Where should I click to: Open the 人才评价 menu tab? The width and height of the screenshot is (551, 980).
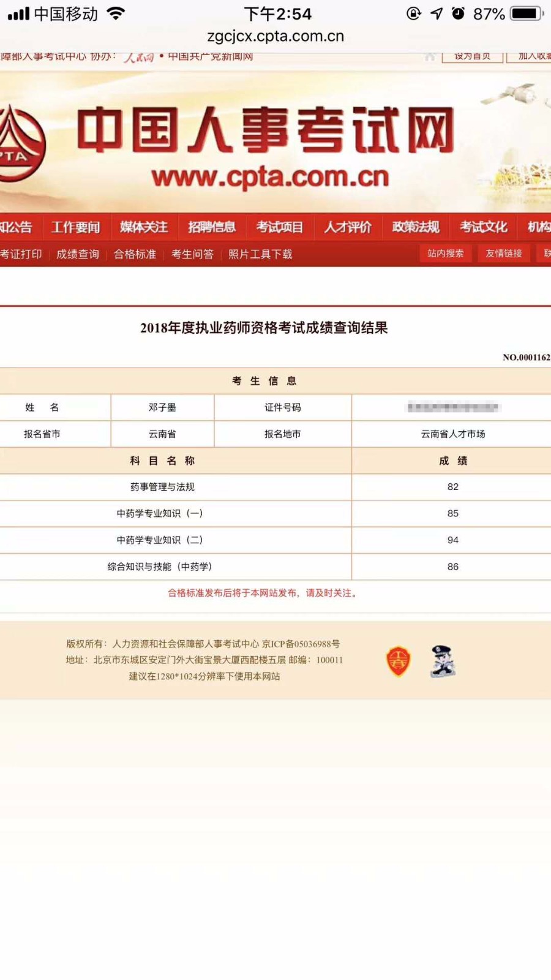pyautogui.click(x=348, y=227)
